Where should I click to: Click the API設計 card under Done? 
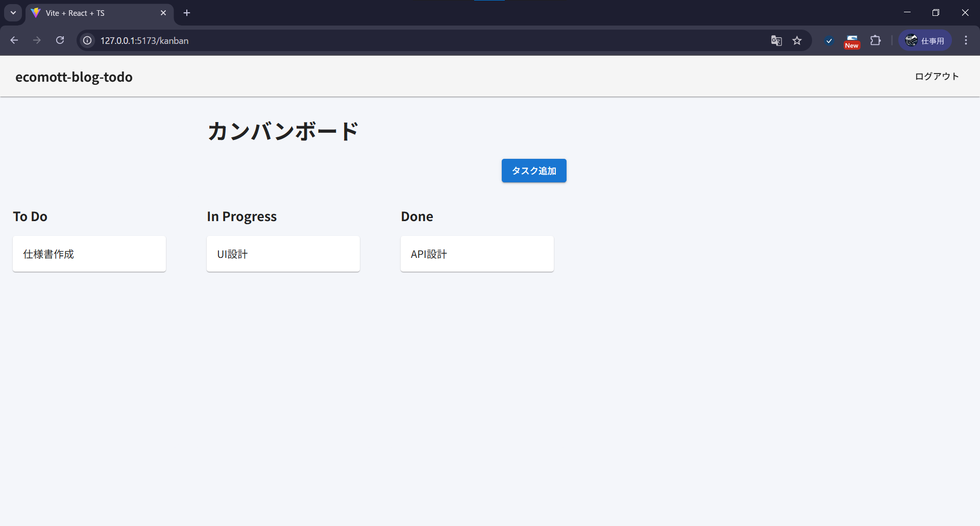point(477,253)
